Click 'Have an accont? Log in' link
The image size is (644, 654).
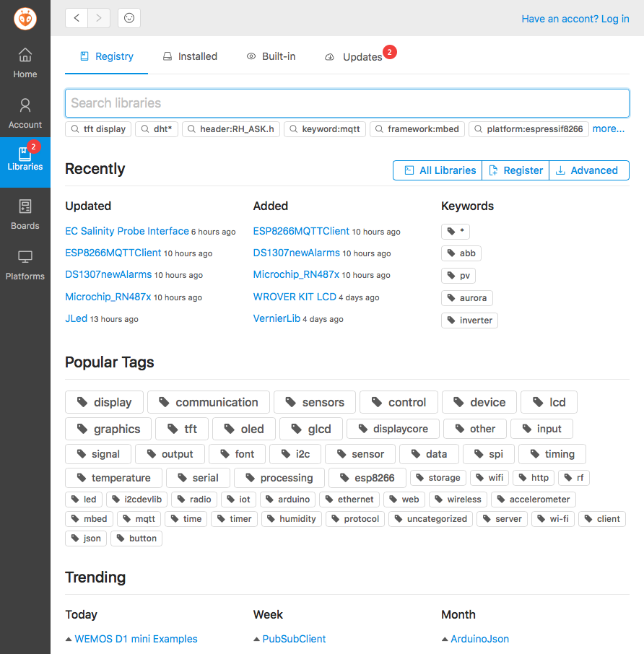(x=575, y=19)
